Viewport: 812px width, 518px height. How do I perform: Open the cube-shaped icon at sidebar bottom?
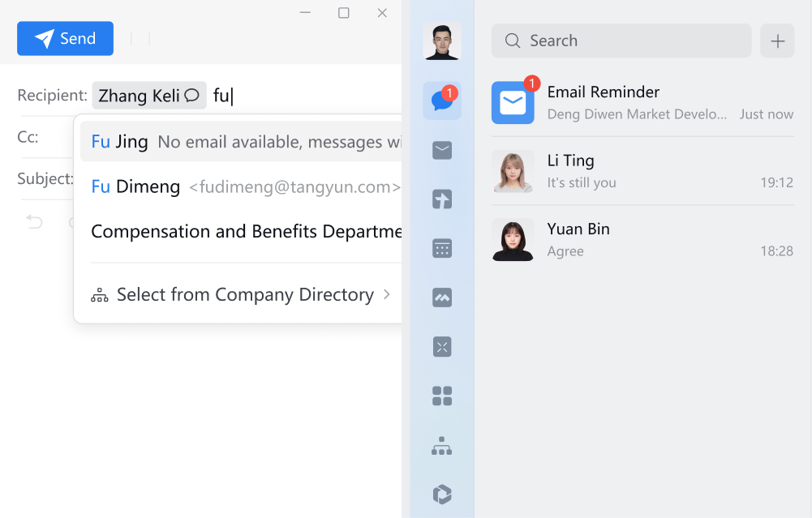(442, 494)
